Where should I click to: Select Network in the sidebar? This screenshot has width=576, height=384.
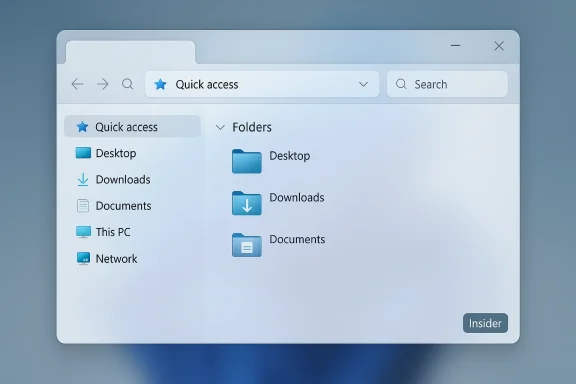[116, 259]
